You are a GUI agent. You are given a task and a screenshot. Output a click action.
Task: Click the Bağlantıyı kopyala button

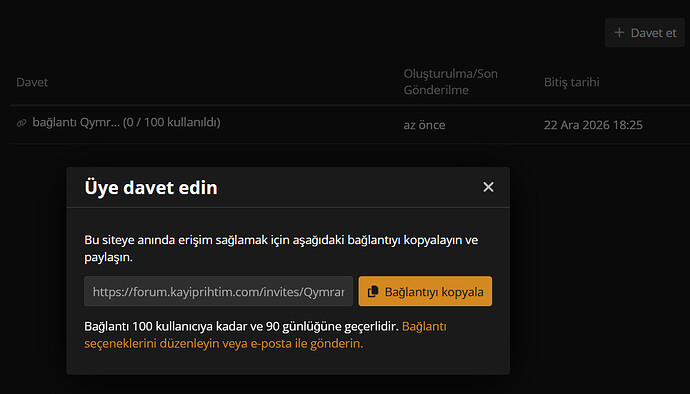click(425, 291)
